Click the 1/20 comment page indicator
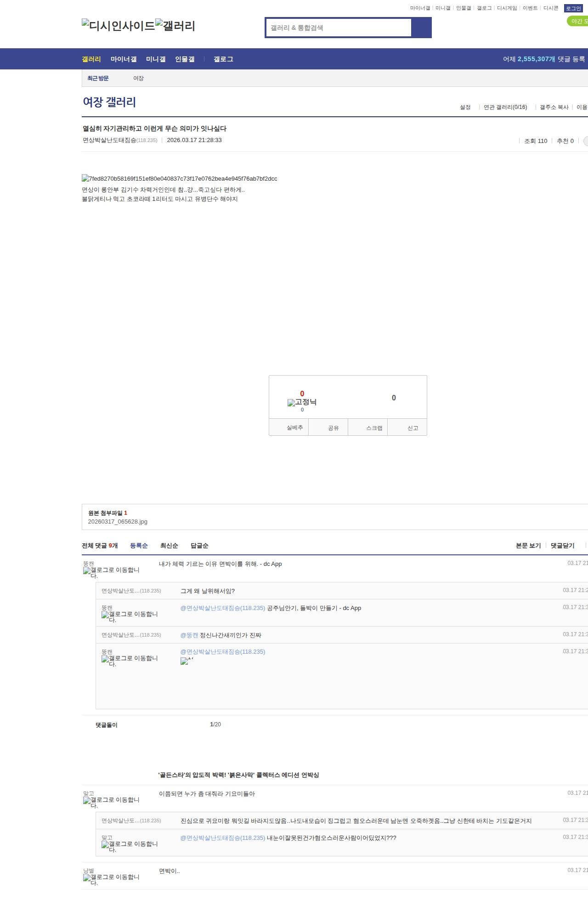 [215, 724]
